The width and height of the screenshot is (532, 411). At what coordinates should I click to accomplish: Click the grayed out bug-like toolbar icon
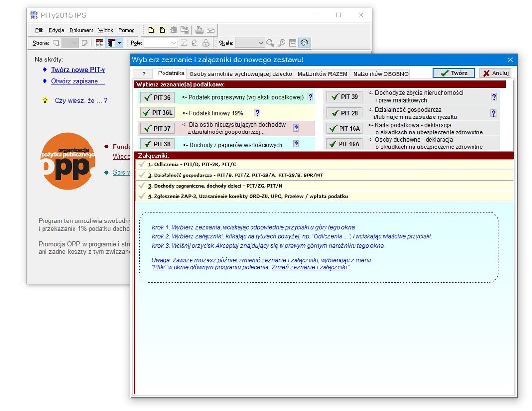(173, 30)
